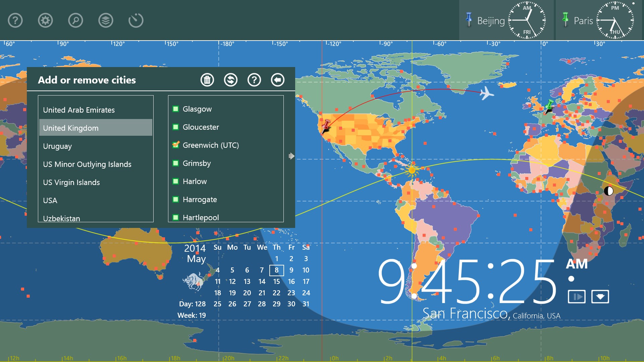Viewport: 644px width, 362px height.
Task: Click the Paris clock tile
Action: [599, 20]
